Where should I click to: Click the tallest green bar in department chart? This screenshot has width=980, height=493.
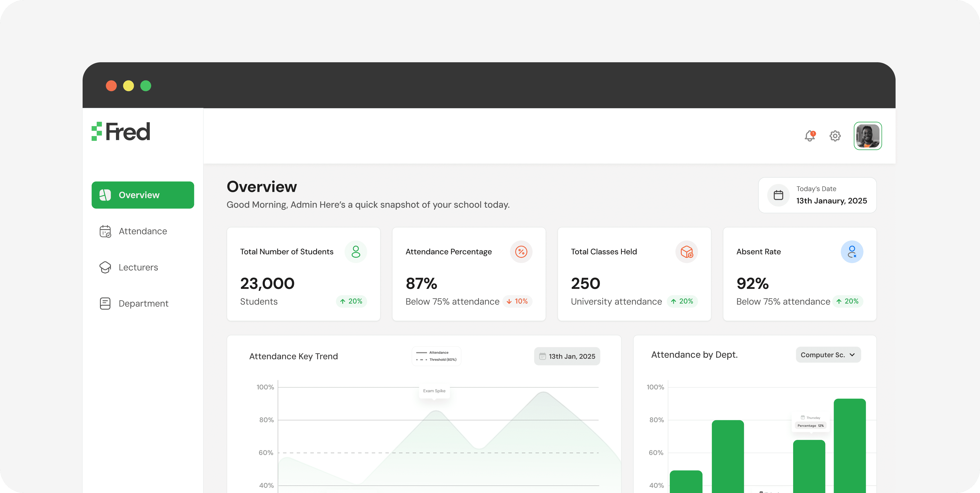tap(849, 446)
